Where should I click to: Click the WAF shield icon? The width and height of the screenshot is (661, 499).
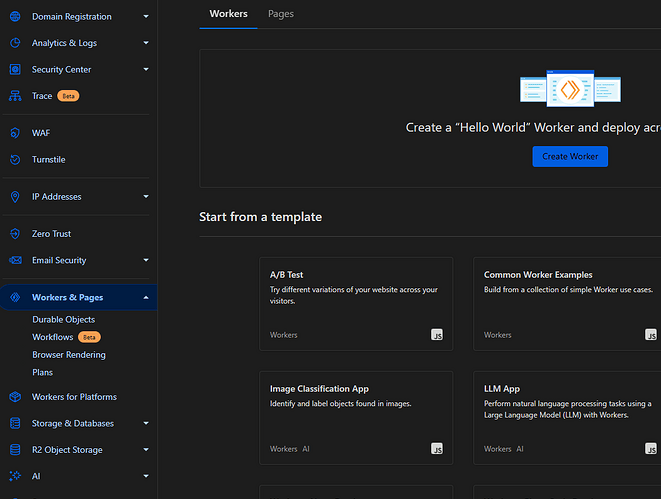(15, 133)
